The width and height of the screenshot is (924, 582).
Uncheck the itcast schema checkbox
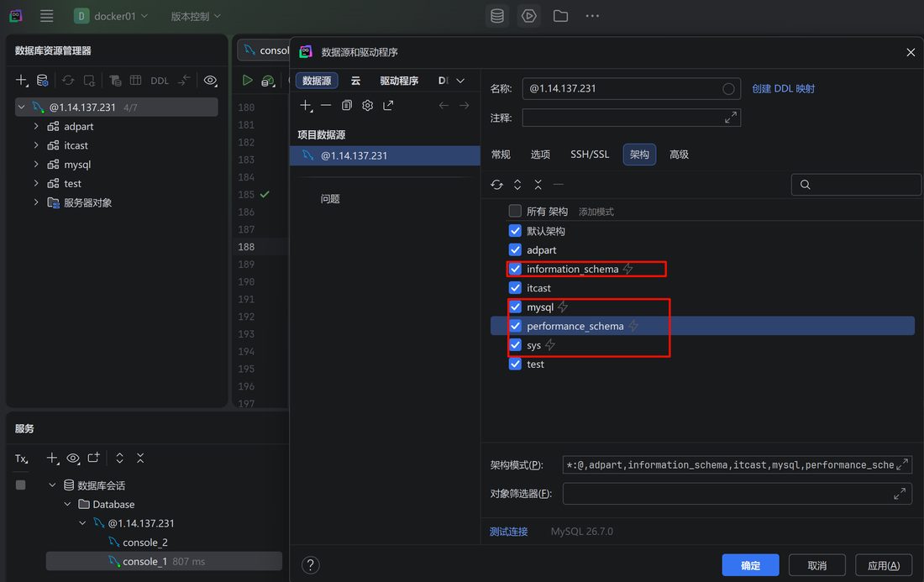pos(515,287)
